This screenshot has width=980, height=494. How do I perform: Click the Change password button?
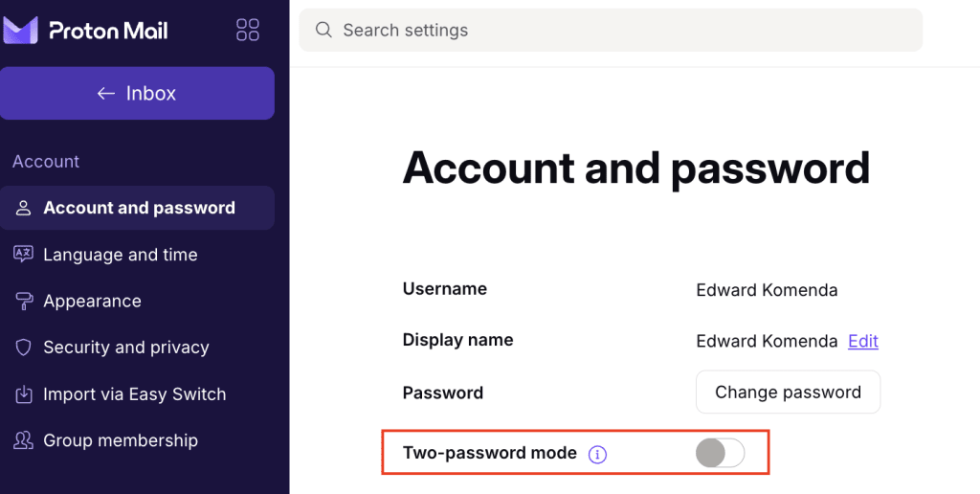coord(789,393)
